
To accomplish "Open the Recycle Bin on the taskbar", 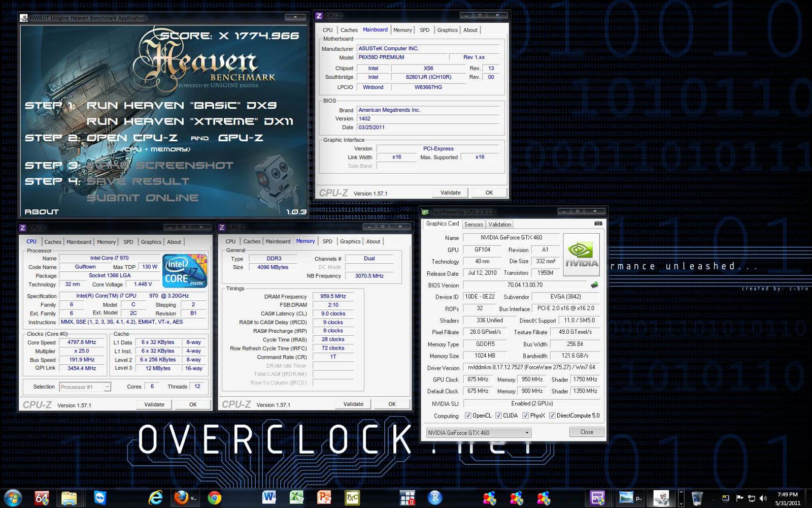I will pos(697,498).
